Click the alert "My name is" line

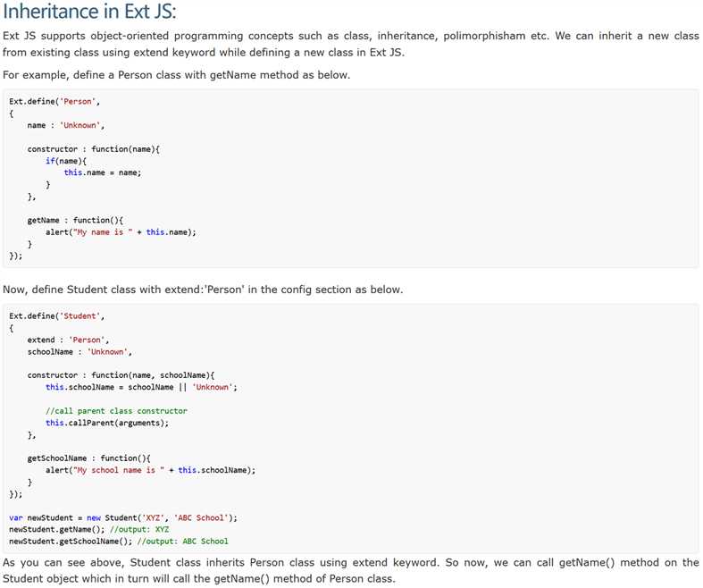click(121, 232)
